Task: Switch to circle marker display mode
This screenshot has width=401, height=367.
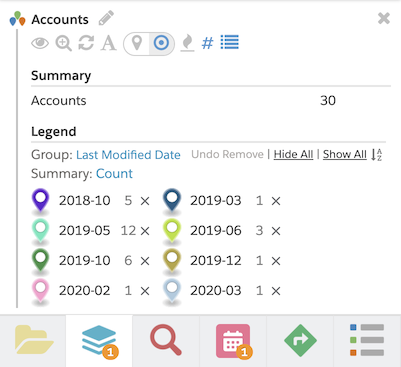Action: (x=161, y=43)
